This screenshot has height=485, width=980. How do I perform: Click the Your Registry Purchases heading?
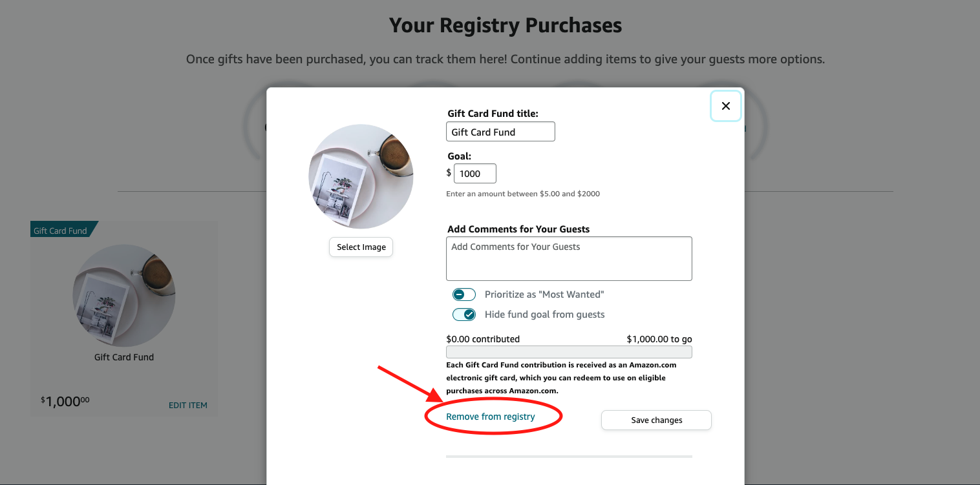(x=505, y=25)
